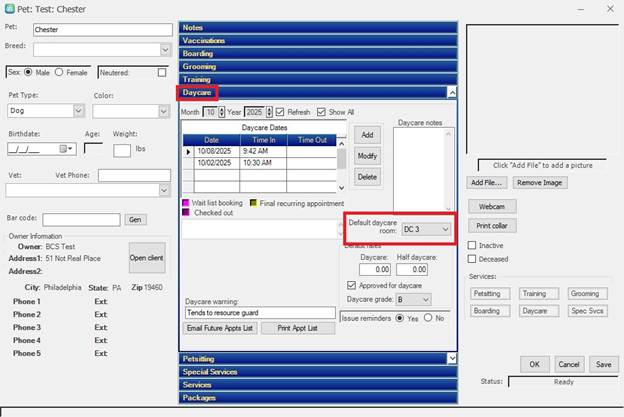Open the Default daycare room dropdown
The height and width of the screenshot is (417, 624).
(x=445, y=229)
